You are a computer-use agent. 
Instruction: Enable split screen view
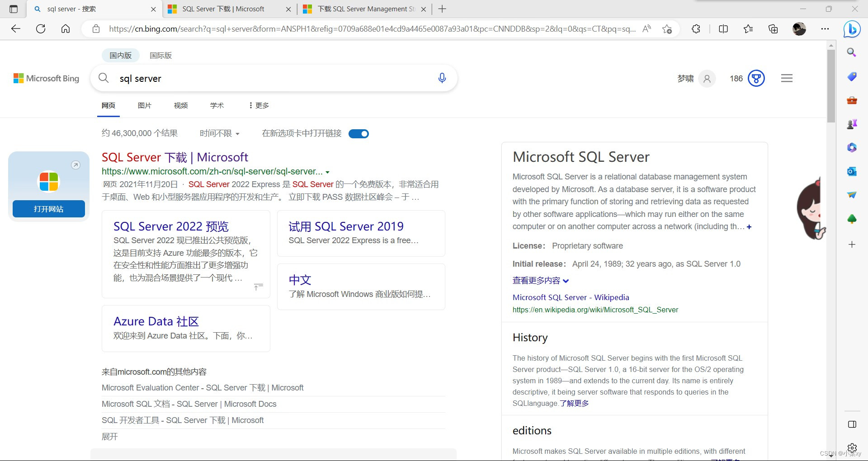tap(723, 29)
